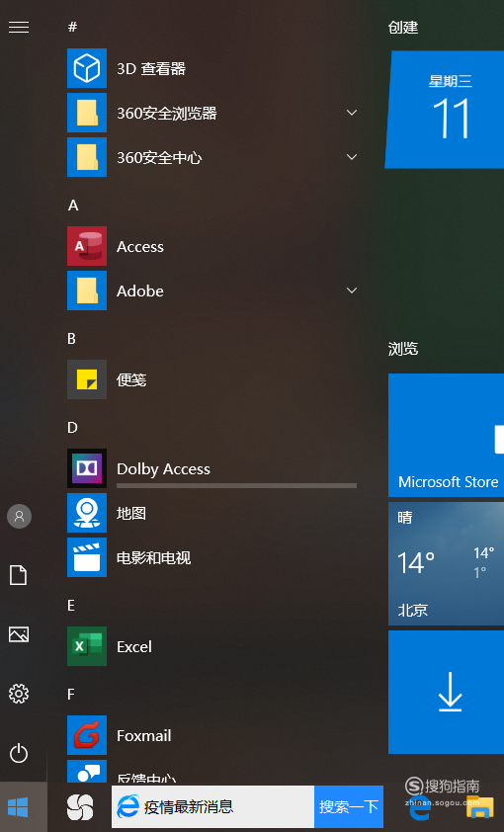Open Pictures from sidebar
Screen dimensions: 504x832
pyautogui.click(x=19, y=634)
